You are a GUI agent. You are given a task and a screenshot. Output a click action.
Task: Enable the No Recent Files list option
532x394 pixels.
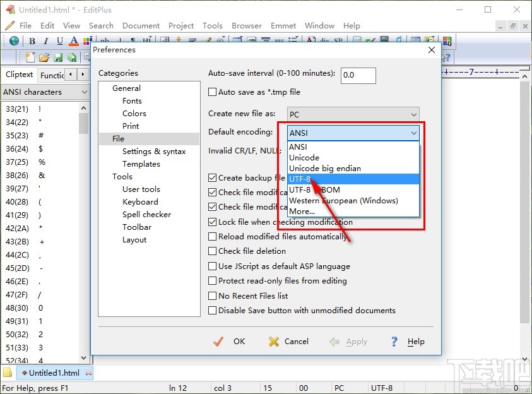click(x=213, y=296)
